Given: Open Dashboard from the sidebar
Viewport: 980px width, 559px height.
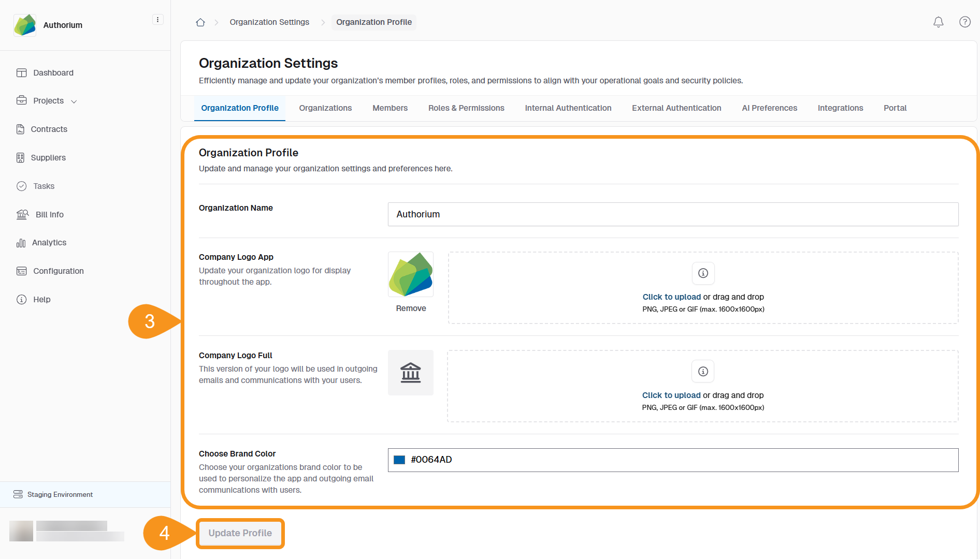Looking at the screenshot, I should (53, 73).
